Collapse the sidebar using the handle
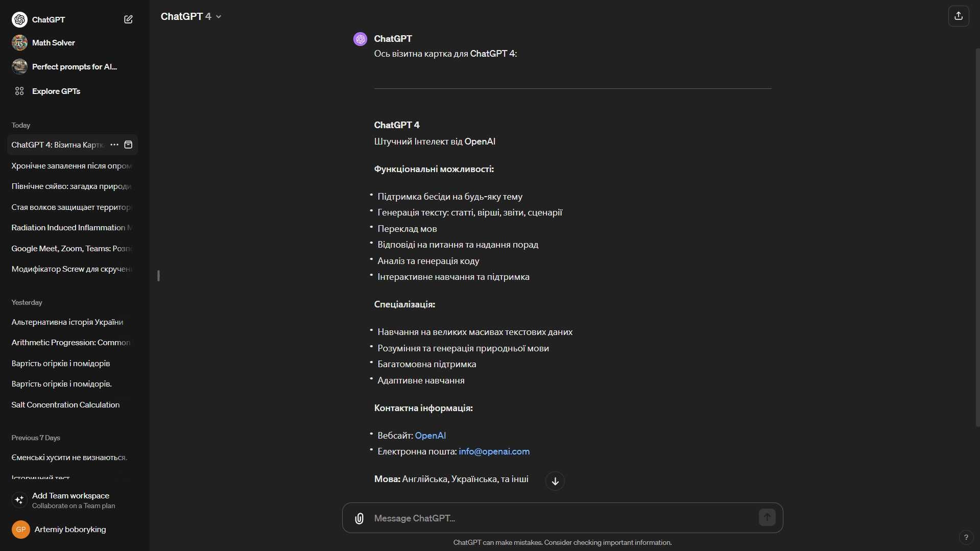 tap(158, 276)
